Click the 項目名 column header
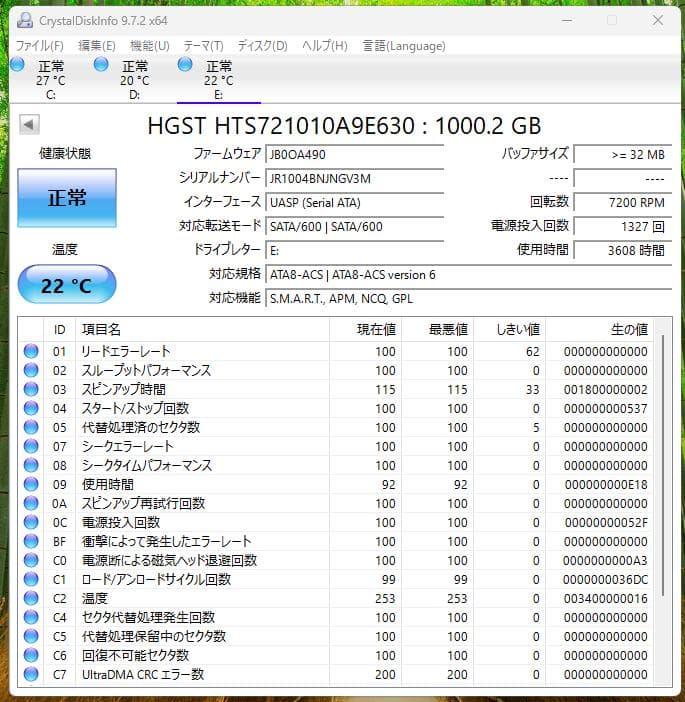 click(202, 330)
